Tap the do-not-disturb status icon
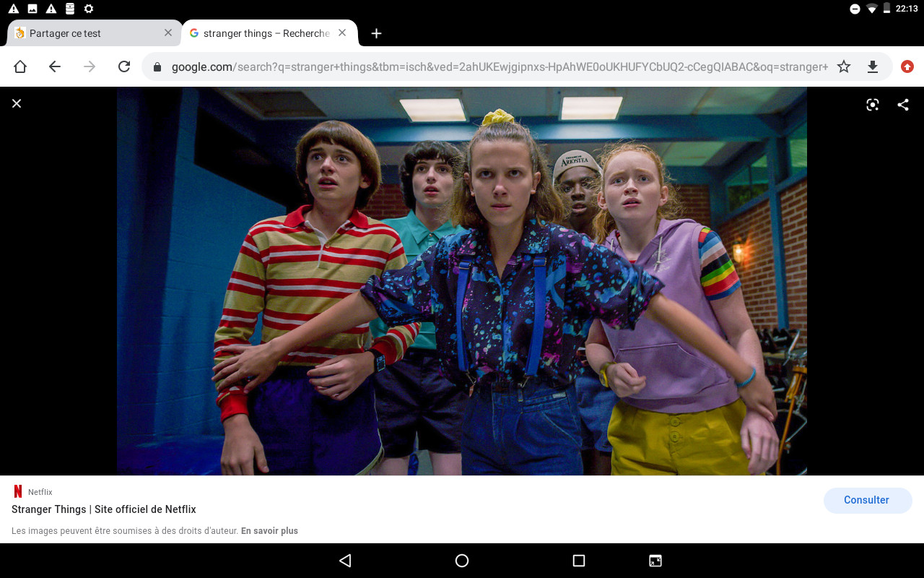 [x=855, y=9]
